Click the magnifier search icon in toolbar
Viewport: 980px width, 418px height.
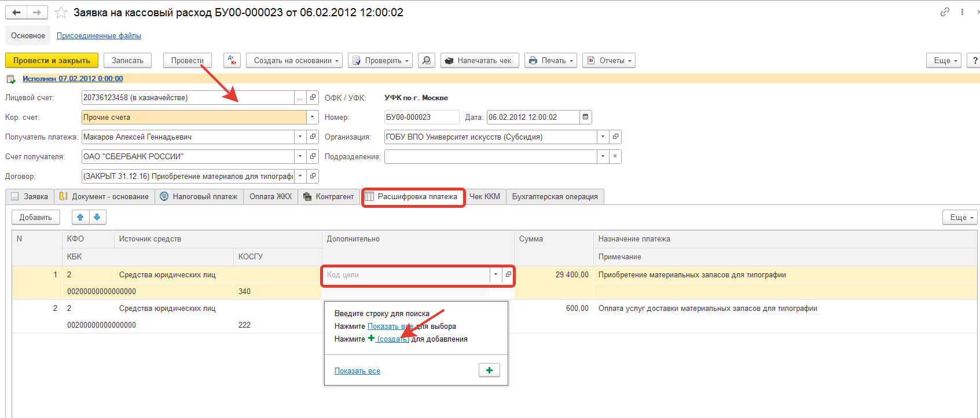click(427, 60)
